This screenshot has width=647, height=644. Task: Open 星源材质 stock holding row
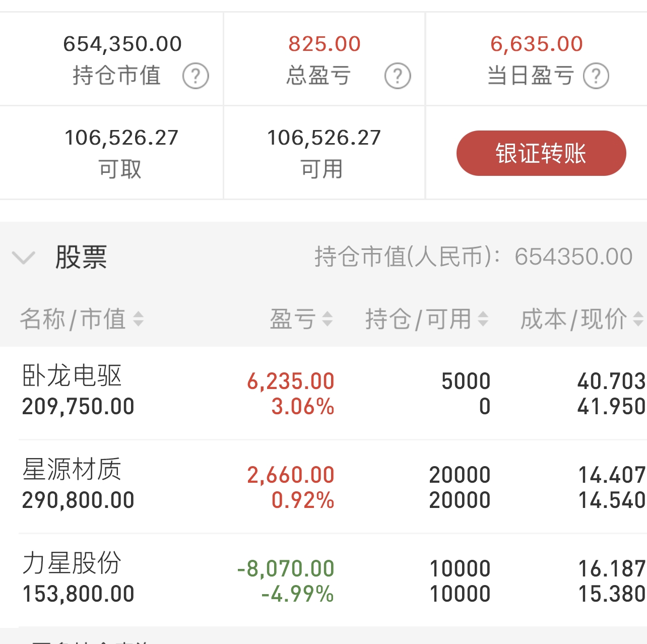[323, 486]
